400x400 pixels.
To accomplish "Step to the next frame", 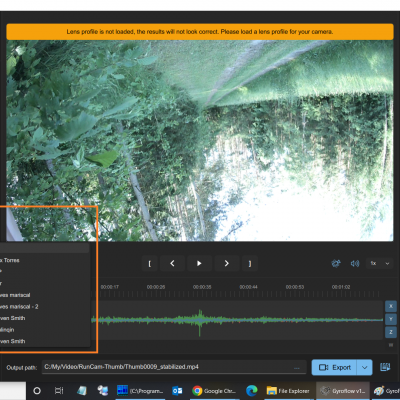I will point(227,263).
